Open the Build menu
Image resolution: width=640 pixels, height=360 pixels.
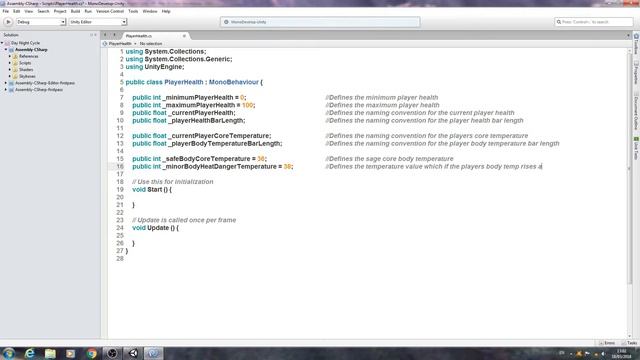tap(76, 11)
